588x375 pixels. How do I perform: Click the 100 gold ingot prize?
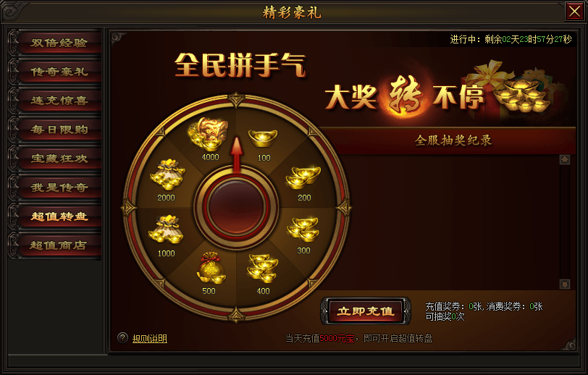pos(263,138)
